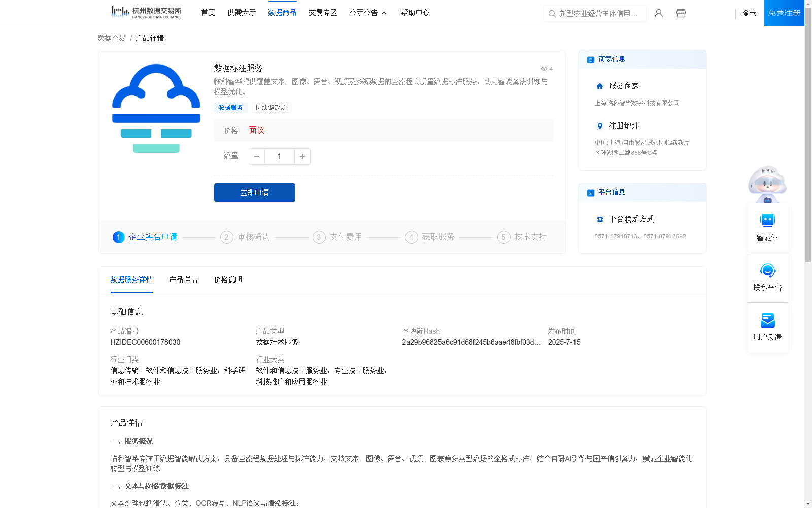This screenshot has width=812, height=508.
Task: Go to 首页 in navigation
Action: click(x=208, y=13)
